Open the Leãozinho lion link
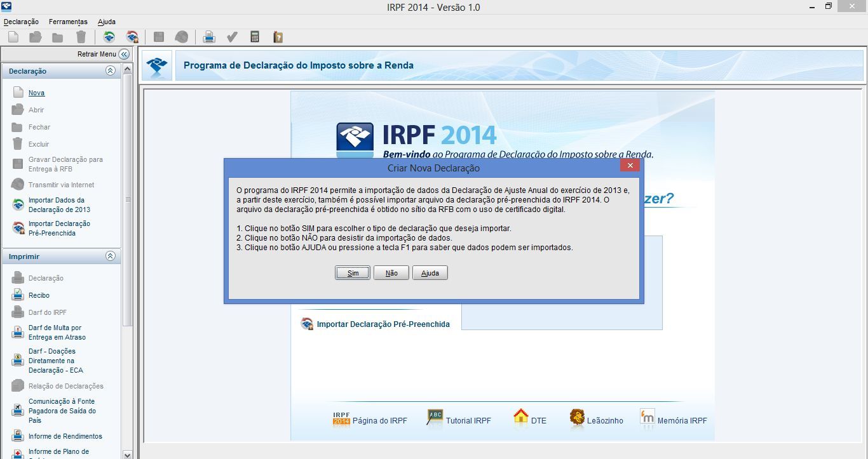The height and width of the screenshot is (459, 868). [577, 417]
